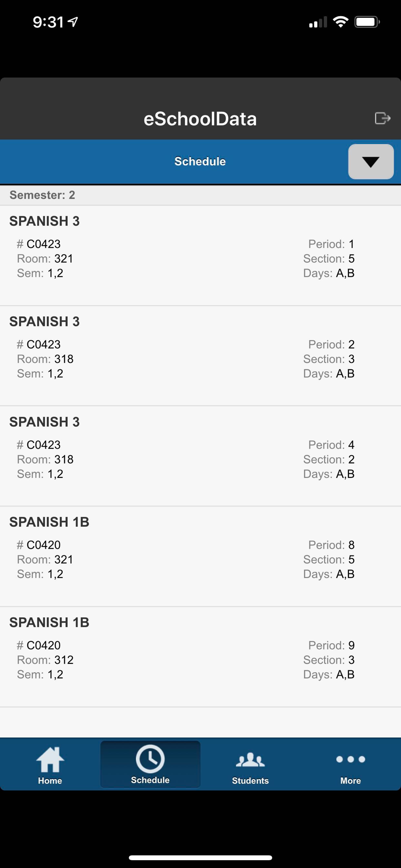Open the Schedule dropdown arrow
Screen dimensions: 401x868
point(371,161)
